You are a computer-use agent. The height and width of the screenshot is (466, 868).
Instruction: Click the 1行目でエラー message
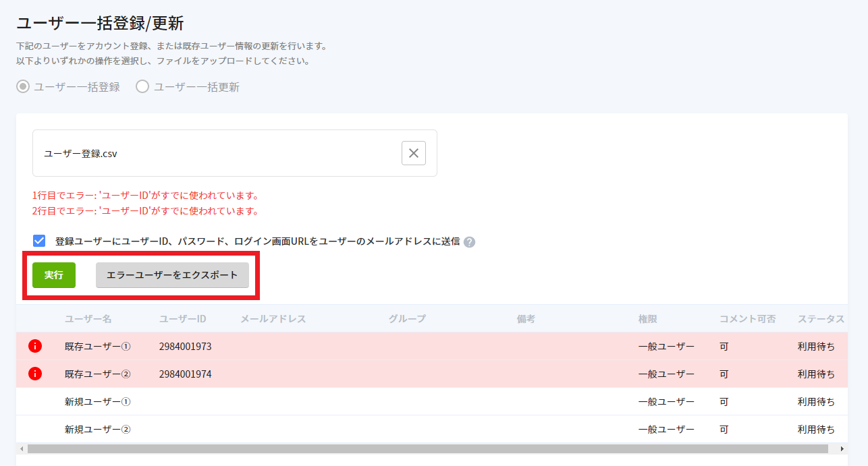[x=146, y=196]
